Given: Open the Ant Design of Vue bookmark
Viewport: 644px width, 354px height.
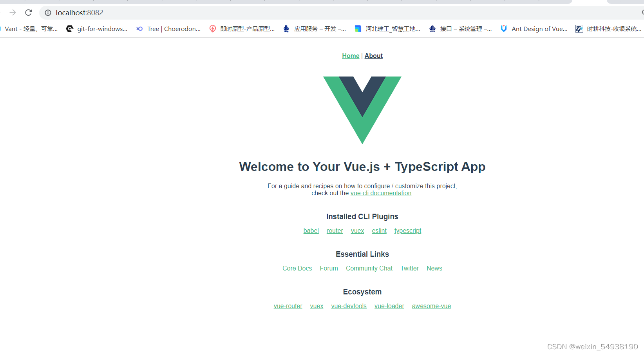Looking at the screenshot, I should click(x=534, y=29).
